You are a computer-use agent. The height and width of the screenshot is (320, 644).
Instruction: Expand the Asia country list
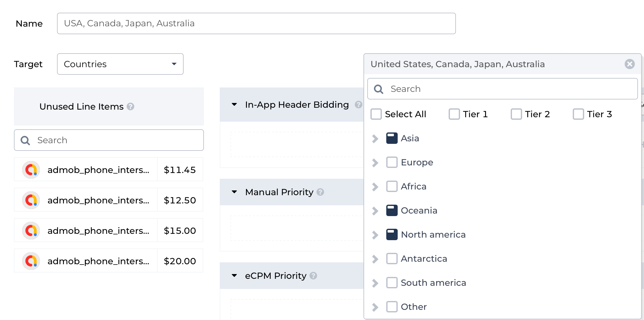tap(375, 138)
